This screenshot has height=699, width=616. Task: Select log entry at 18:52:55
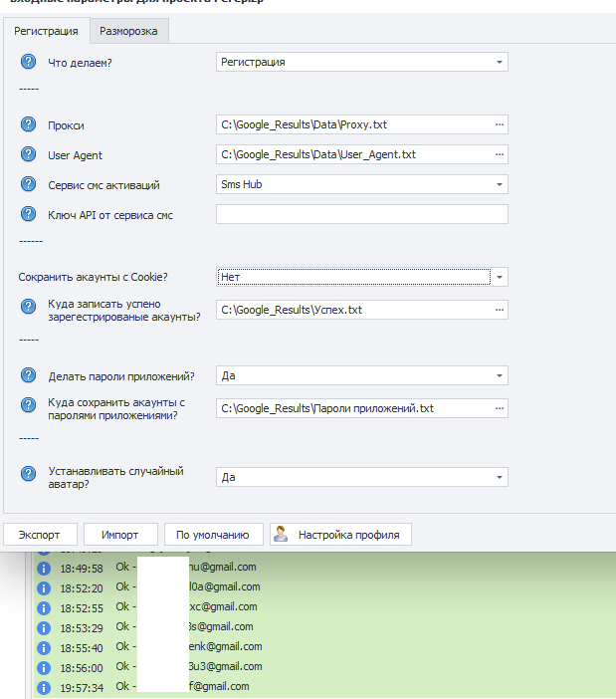325,607
